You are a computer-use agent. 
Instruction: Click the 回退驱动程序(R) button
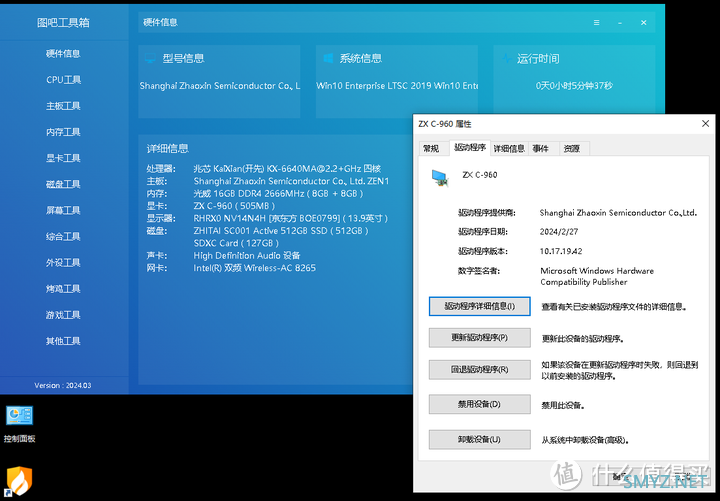(479, 370)
